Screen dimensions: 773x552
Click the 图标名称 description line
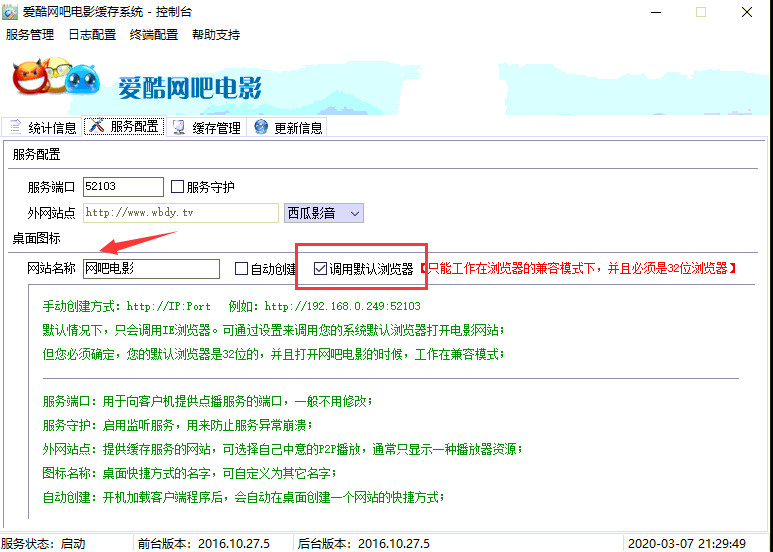[190, 473]
